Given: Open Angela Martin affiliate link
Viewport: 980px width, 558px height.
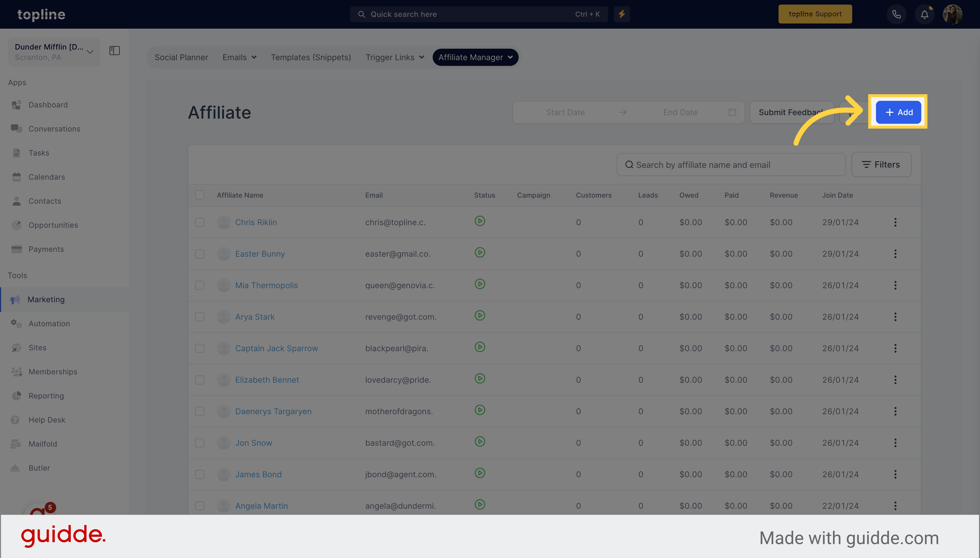Looking at the screenshot, I should pyautogui.click(x=261, y=506).
